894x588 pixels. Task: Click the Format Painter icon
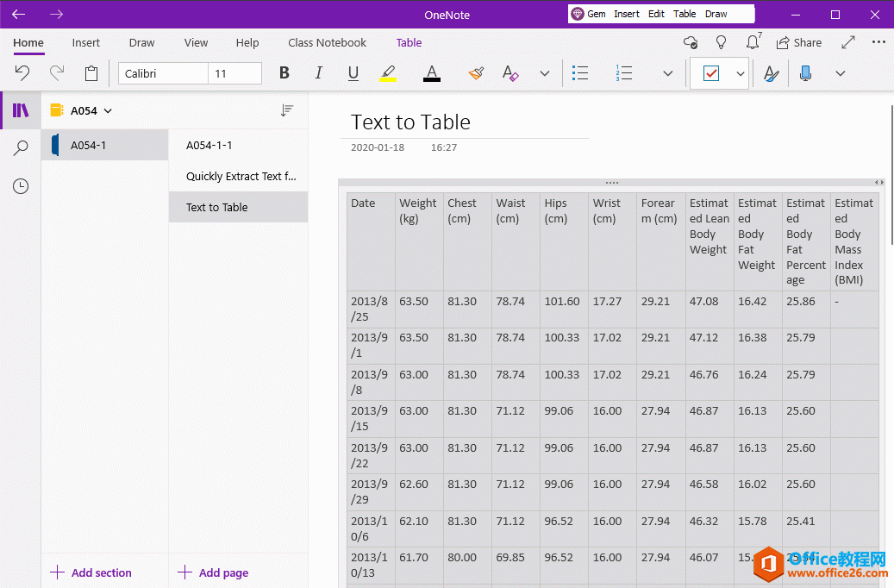coord(476,73)
